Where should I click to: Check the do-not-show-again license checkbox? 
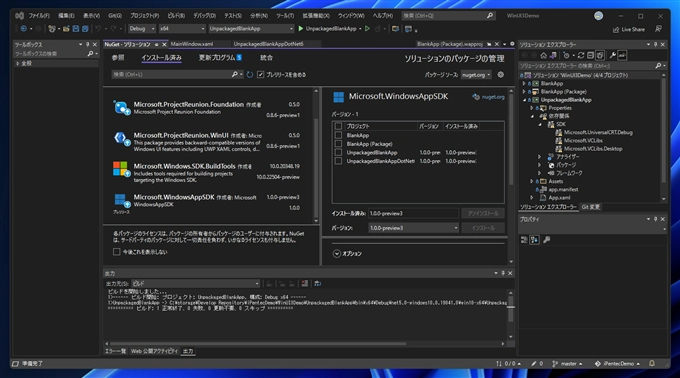pyautogui.click(x=116, y=252)
